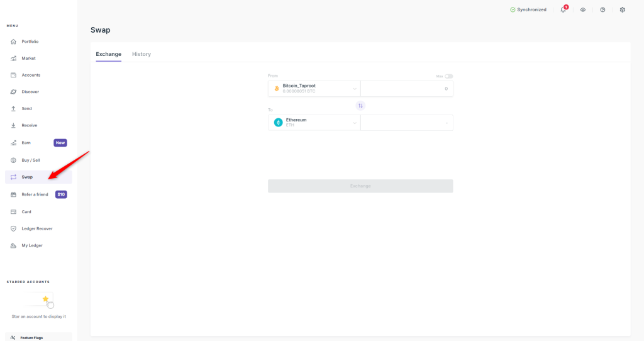
Task: Switch to the History tab
Action: click(x=142, y=54)
